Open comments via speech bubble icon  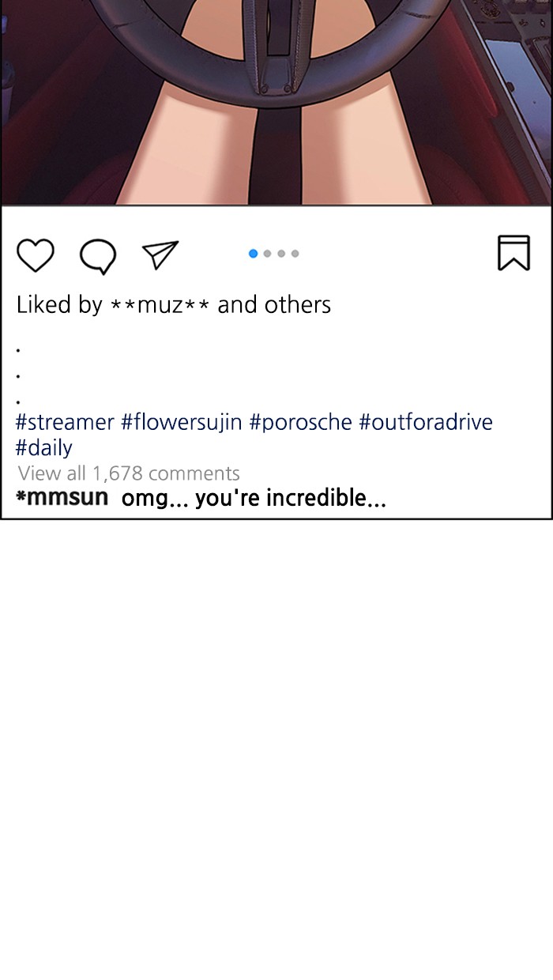point(98,256)
